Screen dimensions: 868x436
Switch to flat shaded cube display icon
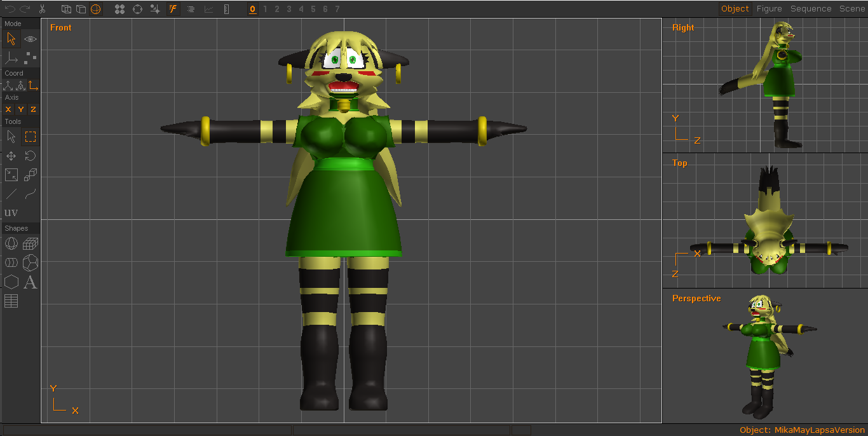pyautogui.click(x=81, y=9)
